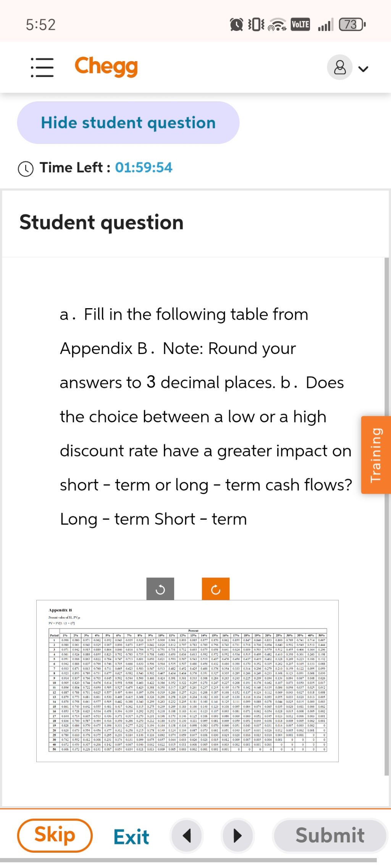
Task: Open the Training side tab
Action: point(376,455)
